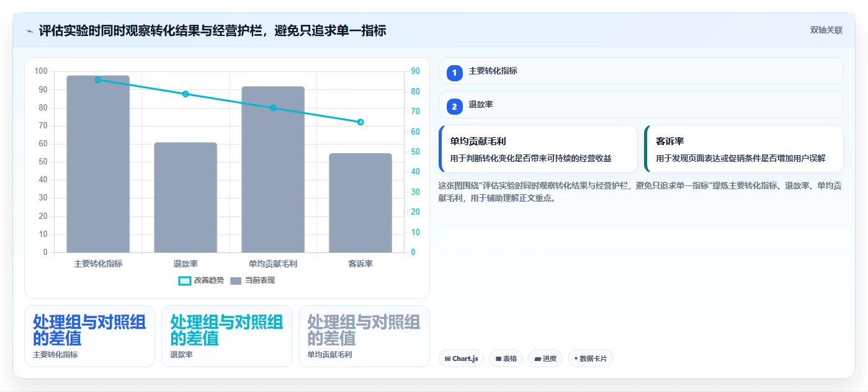Click the x-axis label 客诉率

coord(360,264)
